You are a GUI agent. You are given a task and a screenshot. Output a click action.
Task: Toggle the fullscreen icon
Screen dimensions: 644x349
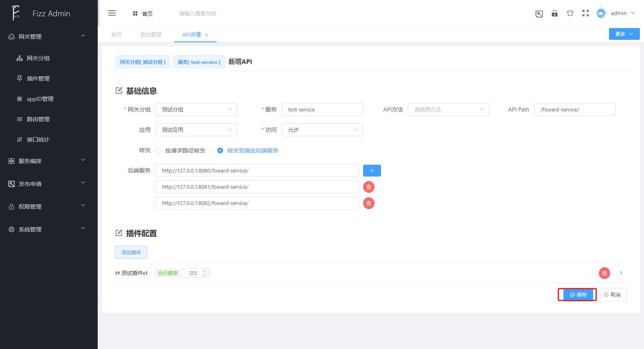tap(585, 13)
